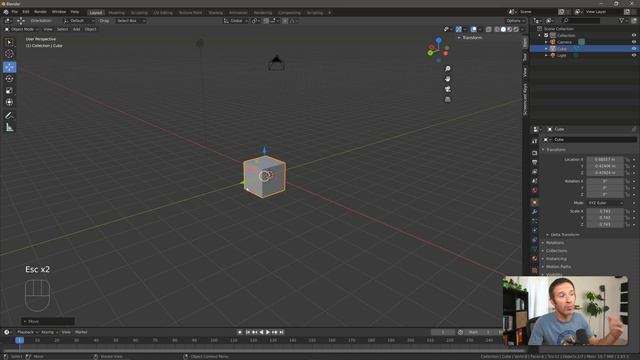Toggle camera view with camera icon
The image size is (640, 360).
pos(448,89)
